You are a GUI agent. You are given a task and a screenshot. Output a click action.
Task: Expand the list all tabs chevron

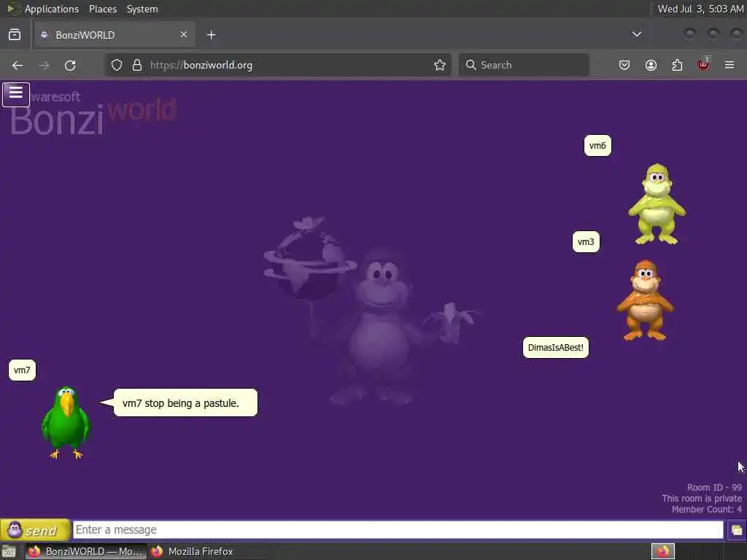pyautogui.click(x=636, y=34)
